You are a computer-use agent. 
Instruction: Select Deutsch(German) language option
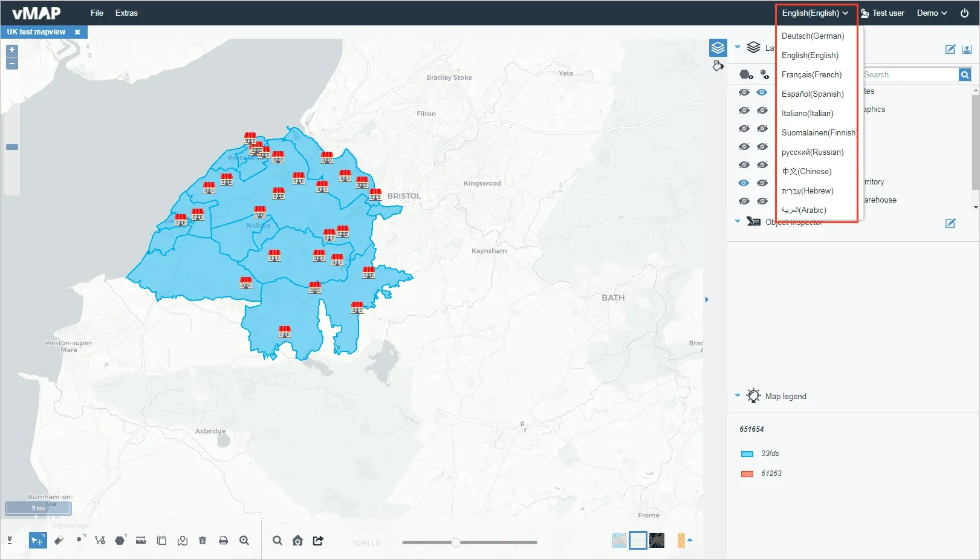[813, 36]
